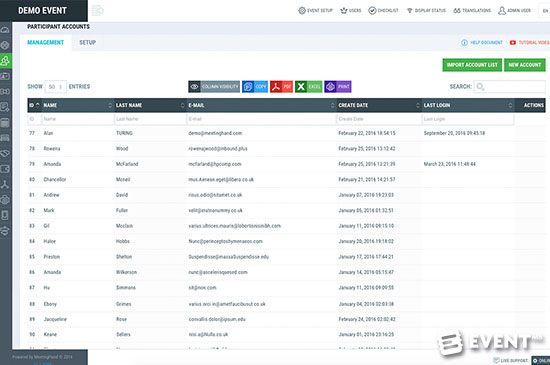Select name Ebony
The image size is (550, 365).
(50, 304)
